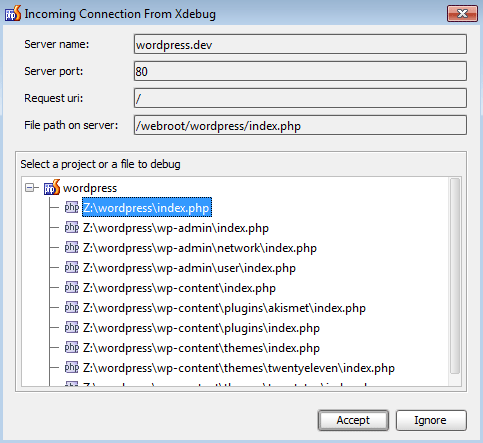Viewport: 483px width, 443px height.
Task: Click 'Select a project or a file to debug' text
Action: click(x=100, y=164)
